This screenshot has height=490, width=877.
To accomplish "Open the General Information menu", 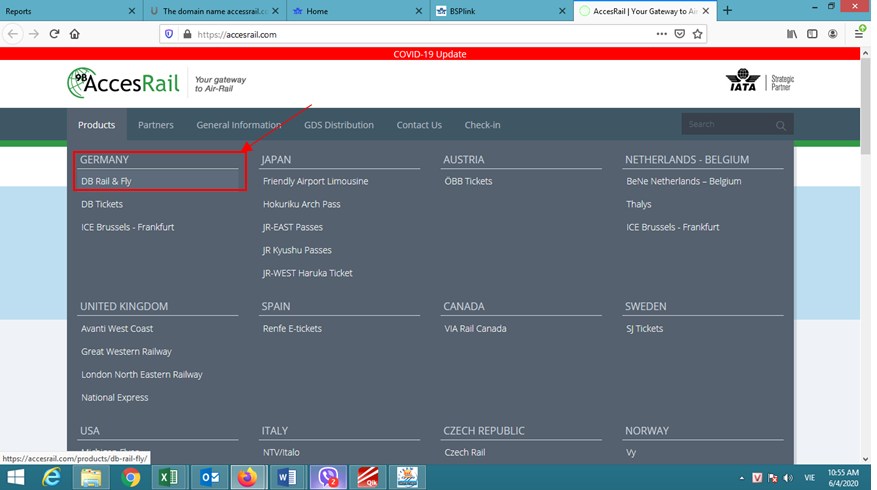I will tap(238, 125).
